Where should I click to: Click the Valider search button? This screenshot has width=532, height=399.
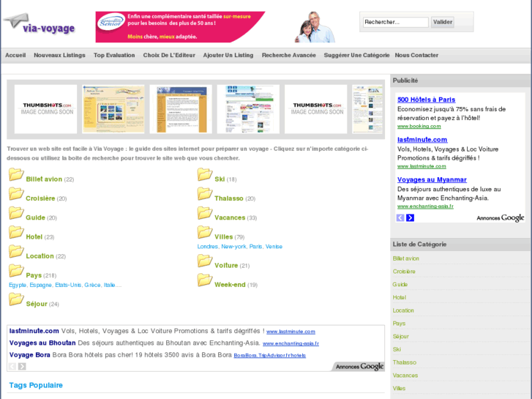coord(443,22)
